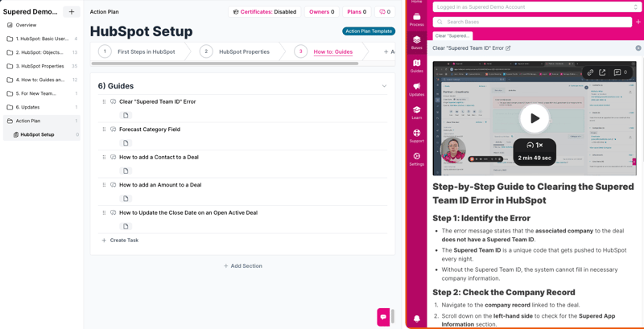This screenshot has height=329, width=644.
Task: Open the Updates megaphone icon
Action: [x=416, y=89]
